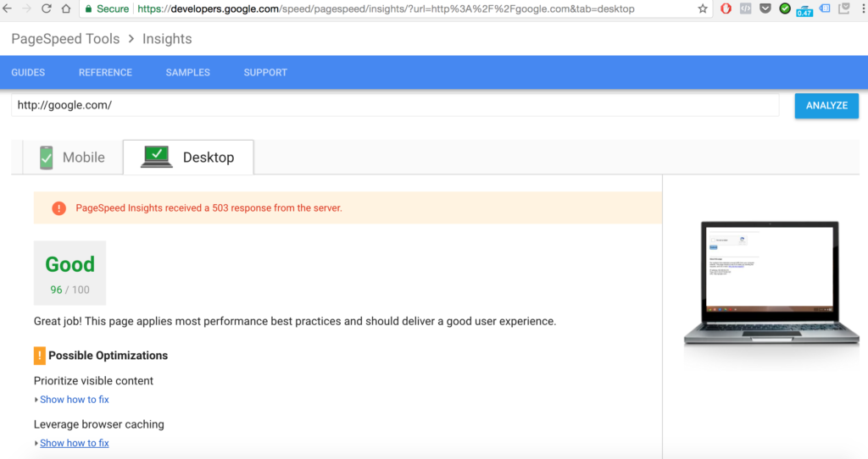This screenshot has height=459, width=868.
Task: Expand Show how to fix under Leverage browser caching
Action: coord(74,443)
